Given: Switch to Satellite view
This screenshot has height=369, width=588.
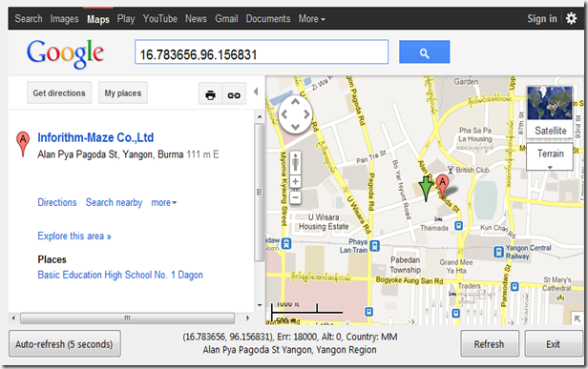Looking at the screenshot, I should click(550, 112).
